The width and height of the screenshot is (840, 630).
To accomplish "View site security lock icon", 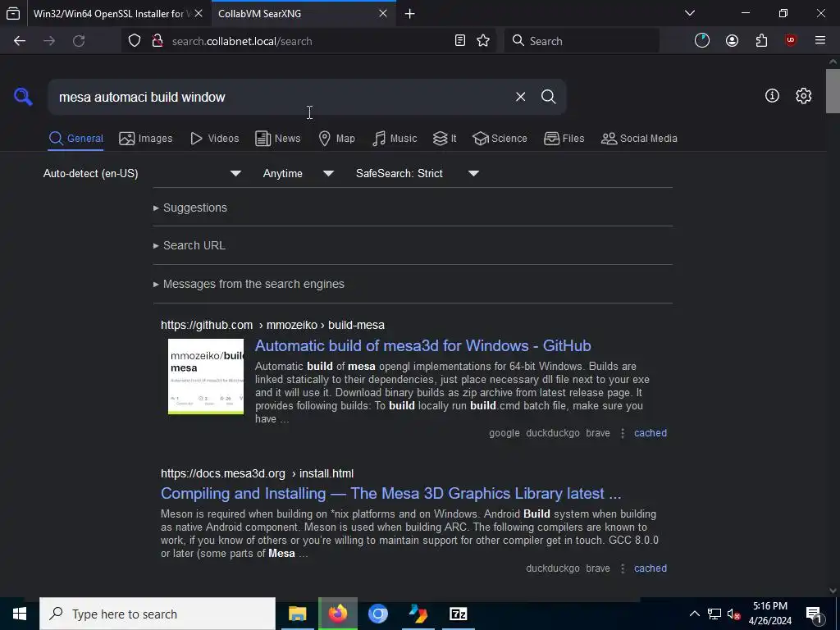I will click(157, 41).
